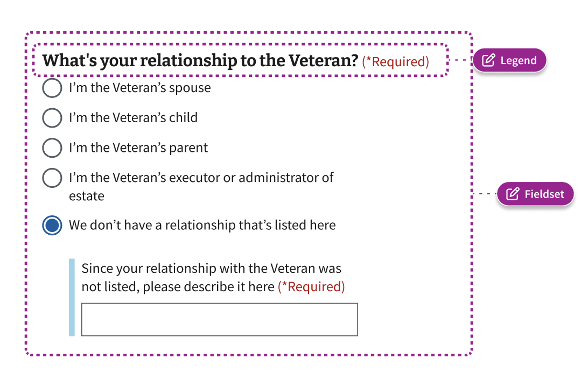This screenshot has height=379, width=588.
Task: Choose the "I'm the Veteran's child" radio button
Action: 52,118
